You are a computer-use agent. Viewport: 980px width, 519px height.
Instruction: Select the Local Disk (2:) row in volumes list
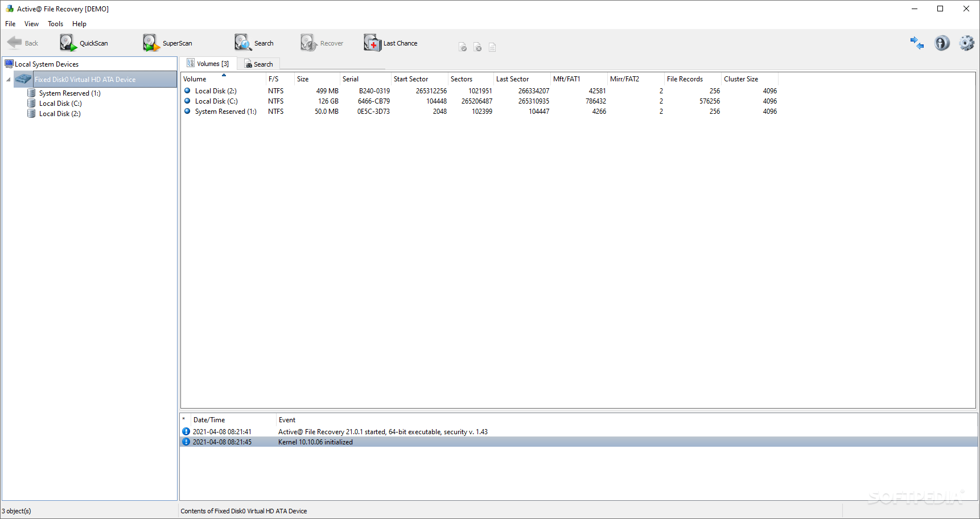[480, 91]
